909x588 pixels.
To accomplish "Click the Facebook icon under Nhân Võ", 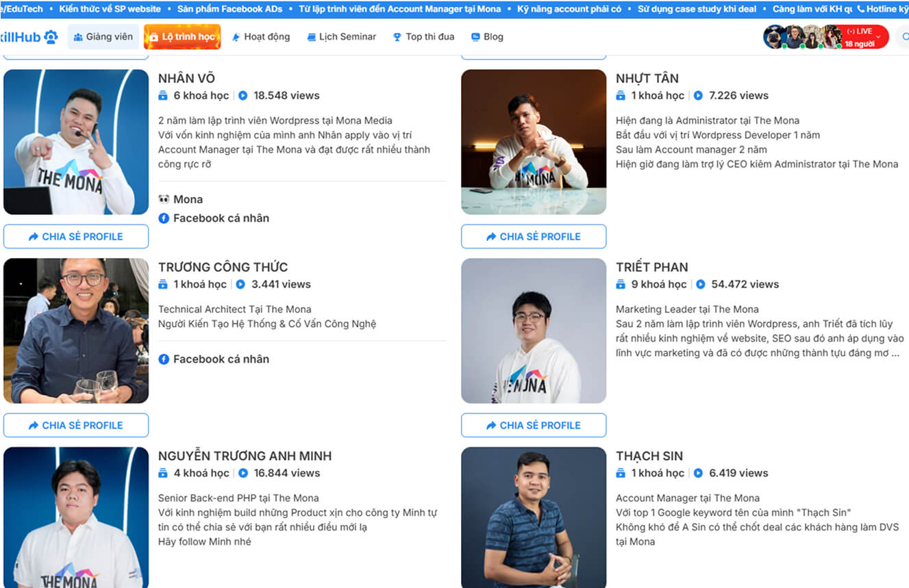I will tap(164, 218).
